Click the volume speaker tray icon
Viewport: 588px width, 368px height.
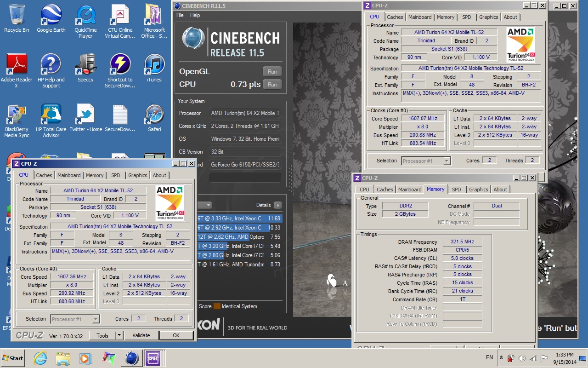point(522,358)
